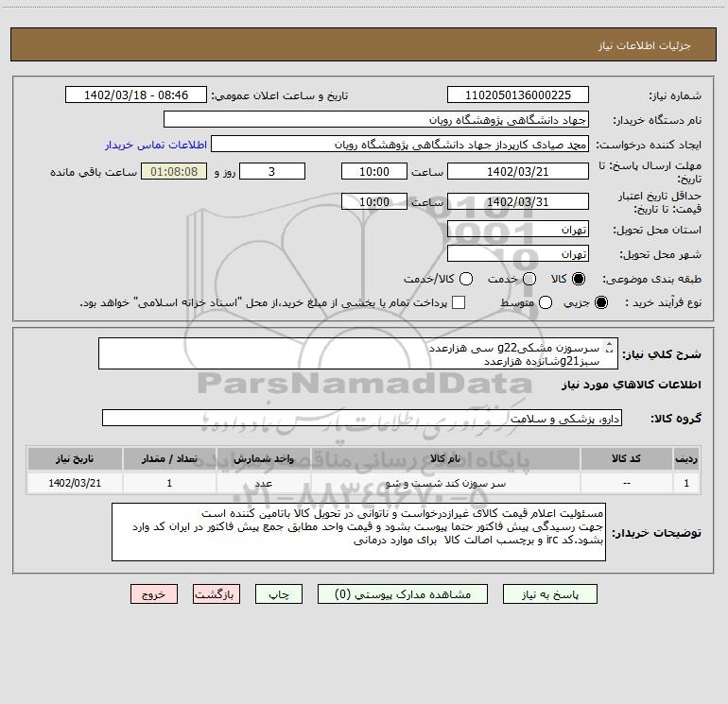Screen dimensions: 728x704
Task: Toggle the اسناد خزانه اسلامی payment checkbox
Action: [459, 302]
